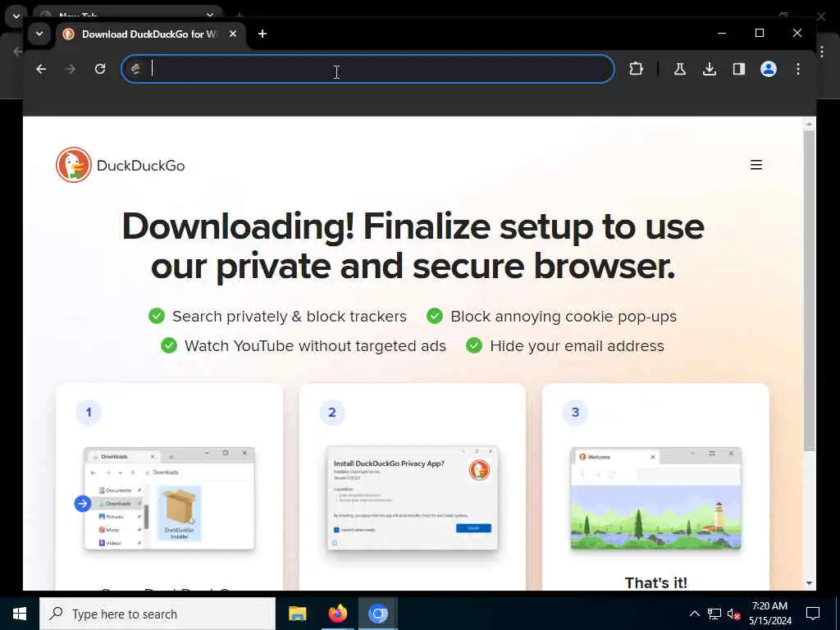840x630 pixels.
Task: Click the 'That's it!' heading
Action: 655,582
